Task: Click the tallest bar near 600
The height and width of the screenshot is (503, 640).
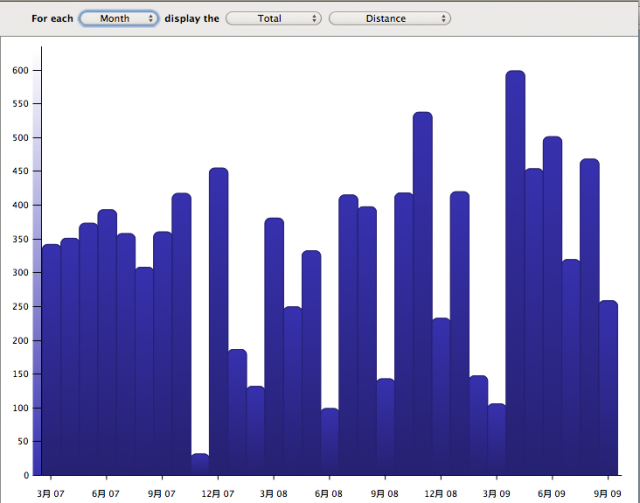Action: 515,273
